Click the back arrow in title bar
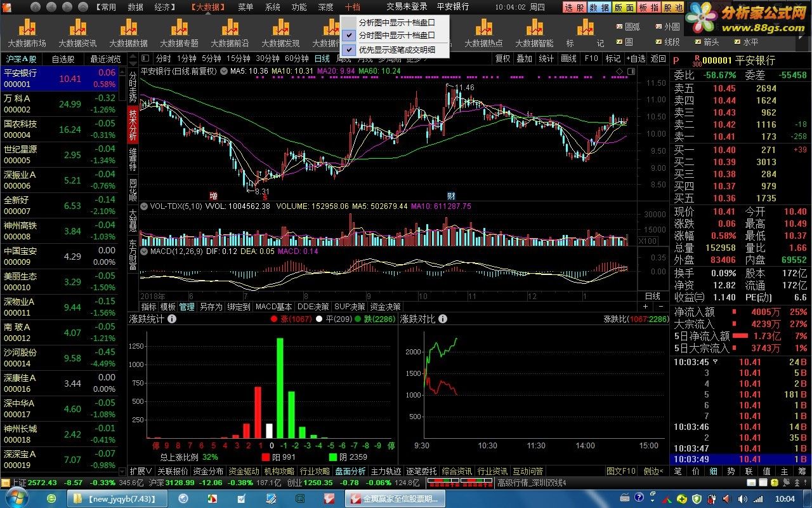 click(x=52, y=7)
